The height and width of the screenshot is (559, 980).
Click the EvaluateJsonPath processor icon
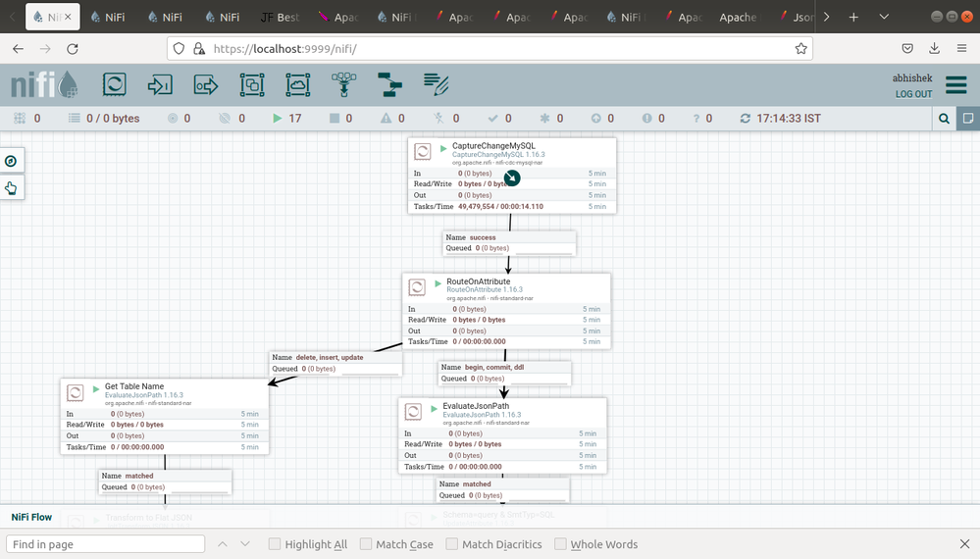click(413, 412)
